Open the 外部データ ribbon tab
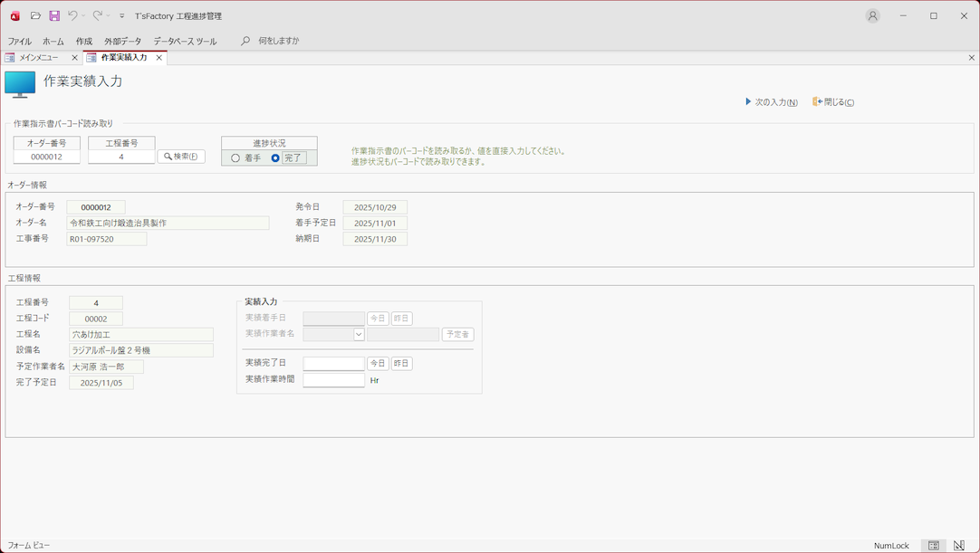 click(122, 42)
